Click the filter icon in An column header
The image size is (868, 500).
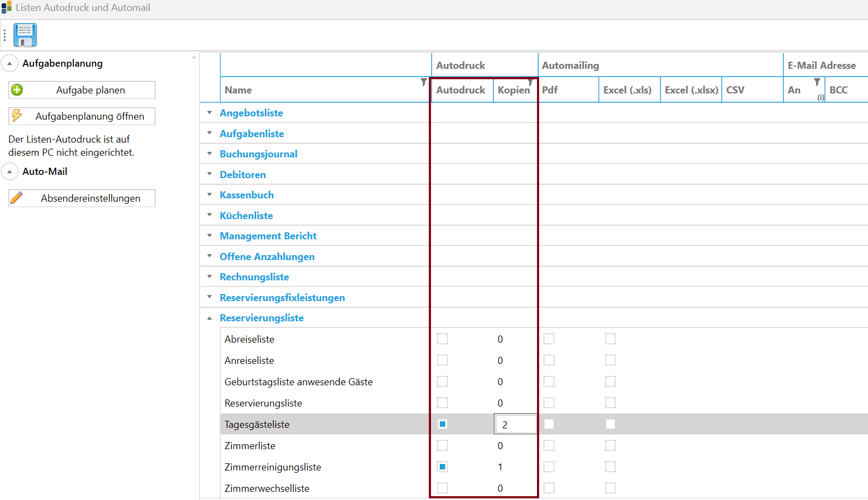point(817,82)
